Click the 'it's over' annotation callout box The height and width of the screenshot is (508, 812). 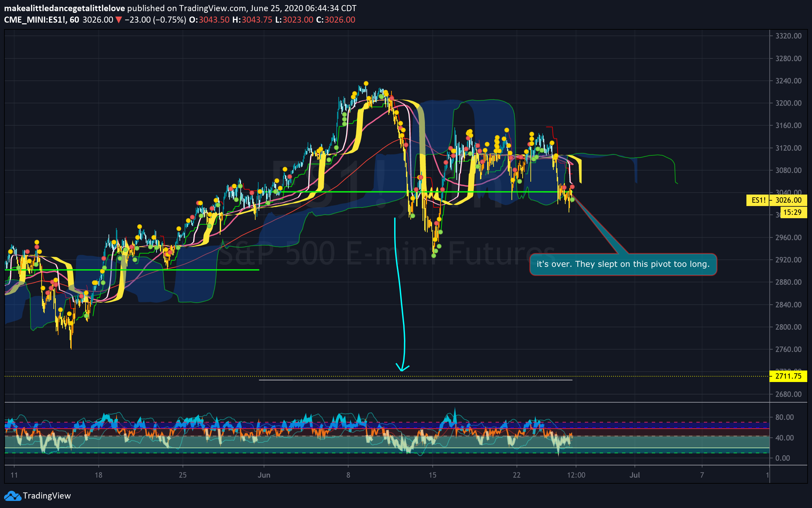point(623,264)
